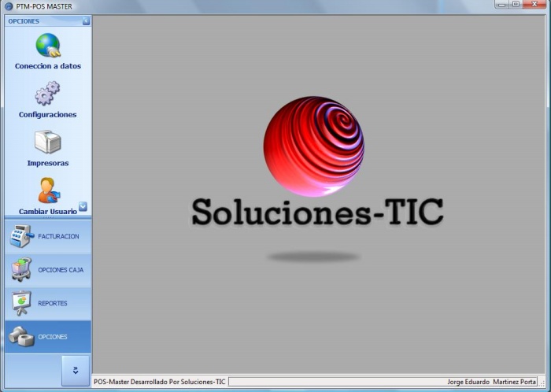551x392 pixels.
Task: Click the Coneccion a datos label
Action: tap(48, 66)
